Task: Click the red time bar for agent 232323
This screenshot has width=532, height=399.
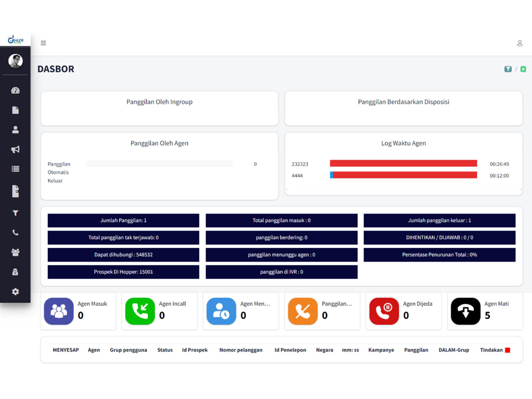Action: (x=403, y=164)
